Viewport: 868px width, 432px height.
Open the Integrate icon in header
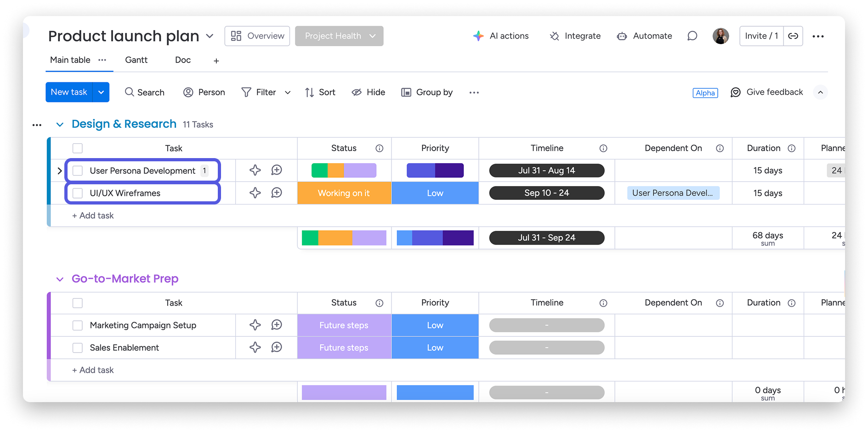point(555,36)
